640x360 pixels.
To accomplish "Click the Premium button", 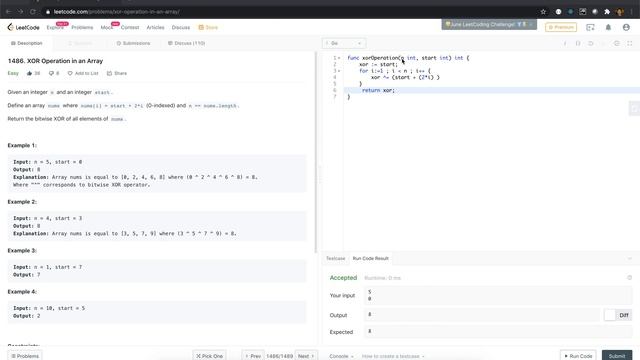I will [x=561, y=27].
